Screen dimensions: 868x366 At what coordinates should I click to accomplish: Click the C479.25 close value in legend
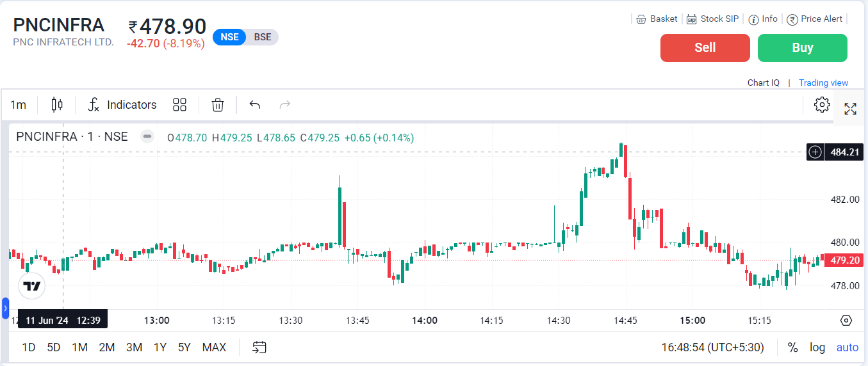pyautogui.click(x=320, y=138)
